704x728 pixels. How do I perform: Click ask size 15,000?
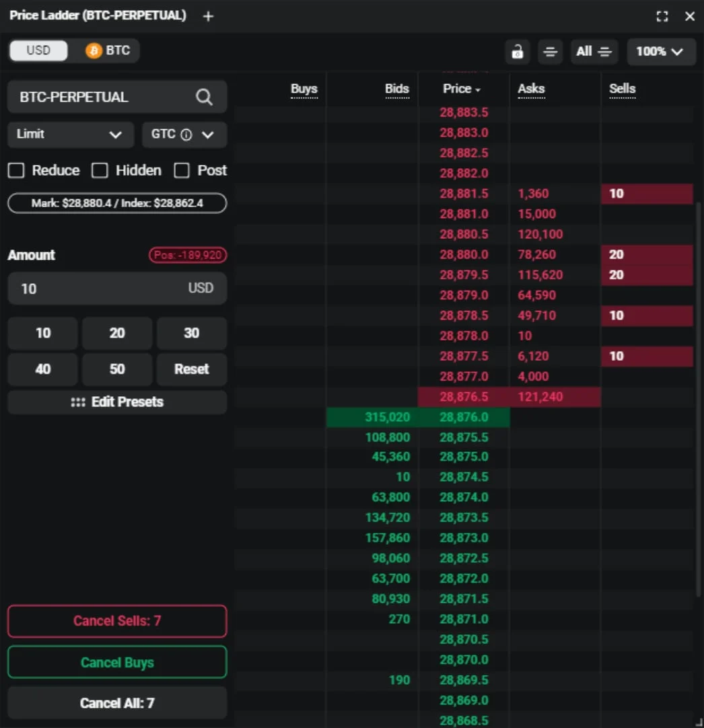tap(537, 214)
